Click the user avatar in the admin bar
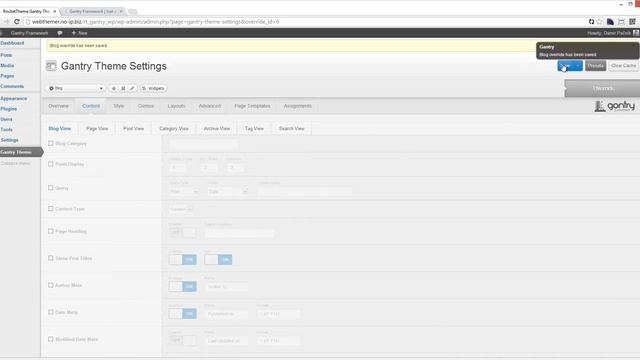640x360 pixels. click(636, 33)
